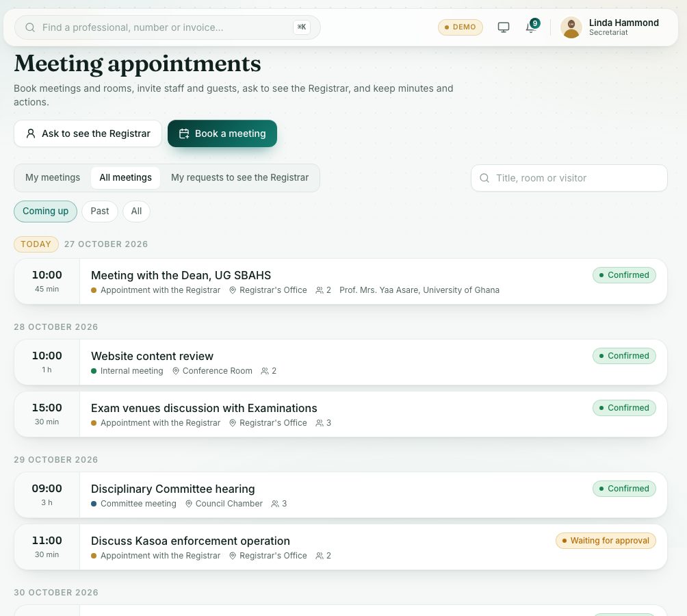The width and height of the screenshot is (687, 616).
Task: Click the DEMO badge
Action: (460, 27)
